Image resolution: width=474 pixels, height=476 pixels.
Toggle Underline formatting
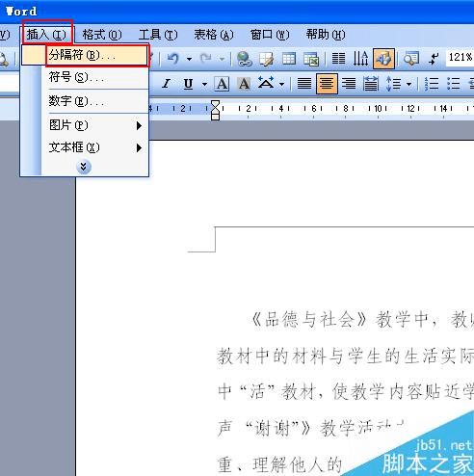coord(188,84)
